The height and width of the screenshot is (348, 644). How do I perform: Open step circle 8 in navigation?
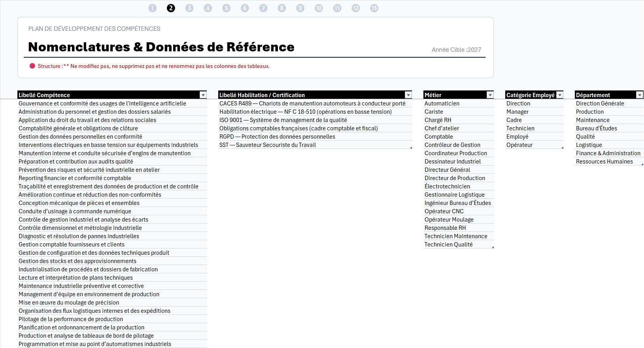click(281, 8)
